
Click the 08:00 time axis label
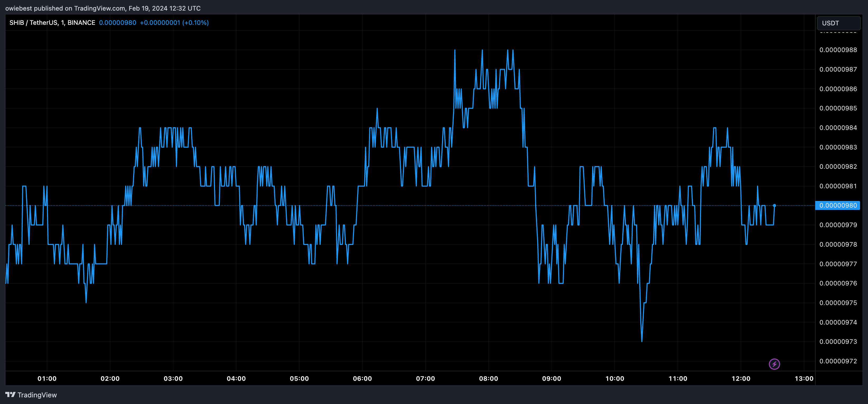tap(488, 378)
